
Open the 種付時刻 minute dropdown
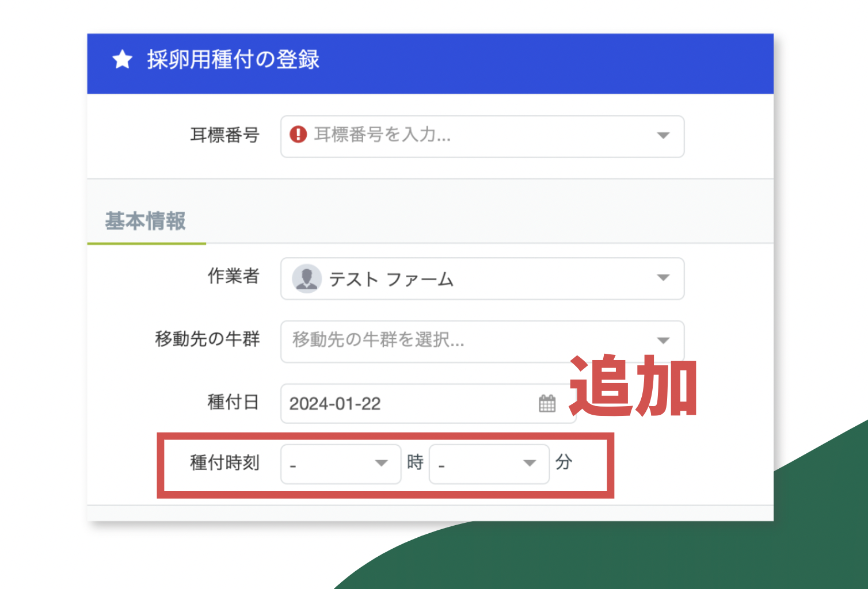[x=489, y=464]
